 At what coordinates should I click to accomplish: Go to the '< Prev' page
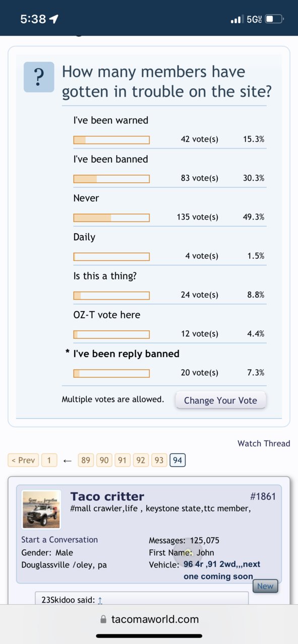click(x=23, y=460)
